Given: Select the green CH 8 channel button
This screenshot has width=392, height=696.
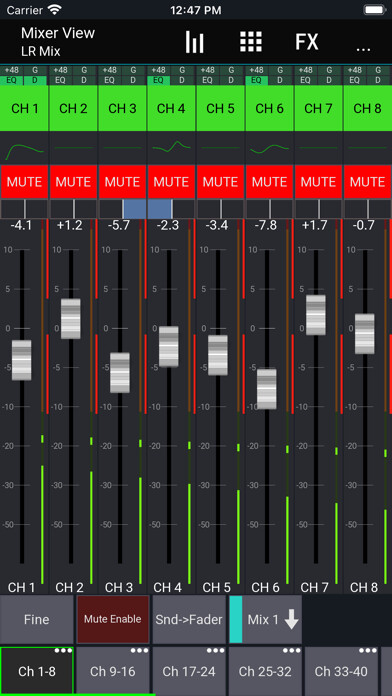Looking at the screenshot, I should [367, 108].
